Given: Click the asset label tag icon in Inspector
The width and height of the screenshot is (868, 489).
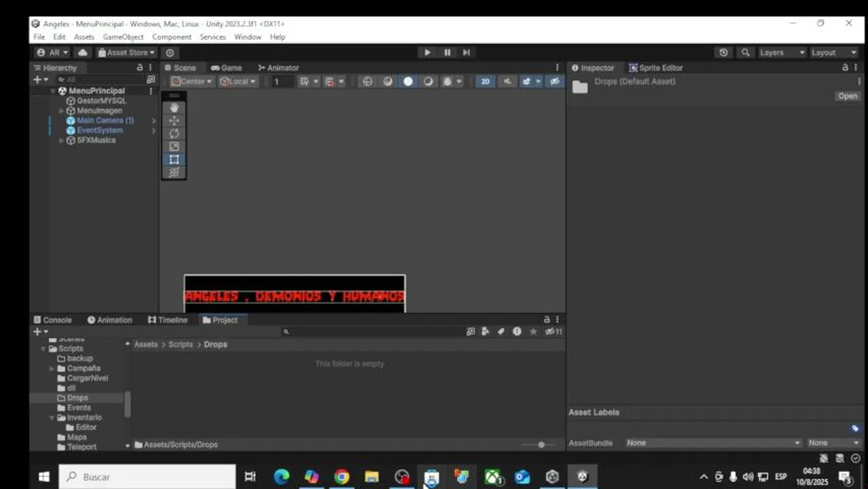Looking at the screenshot, I should click(855, 429).
